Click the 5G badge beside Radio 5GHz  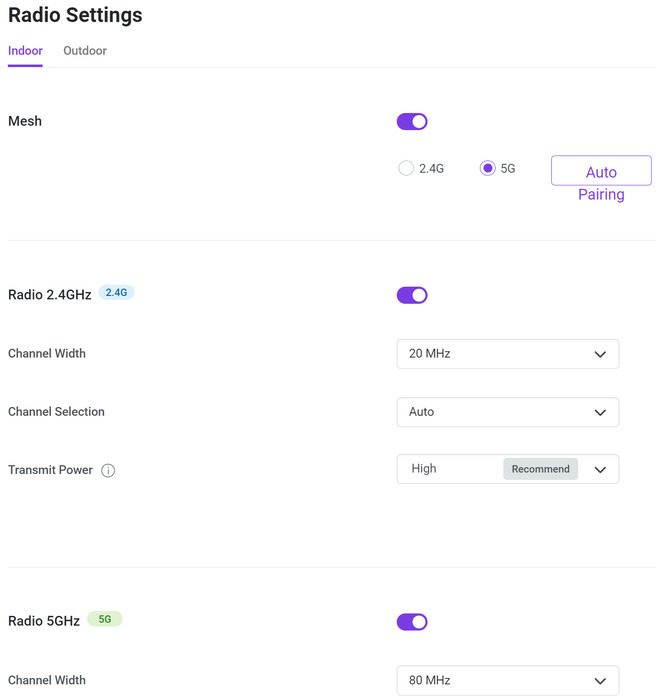click(105, 619)
